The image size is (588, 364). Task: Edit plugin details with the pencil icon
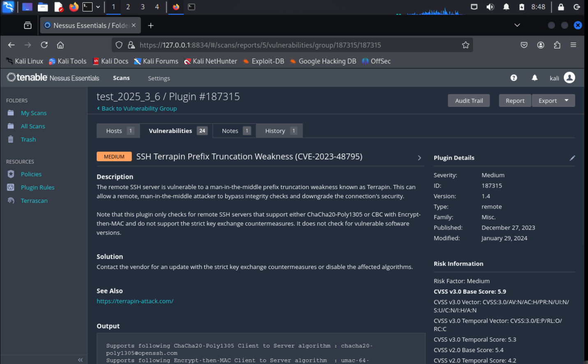pyautogui.click(x=572, y=158)
